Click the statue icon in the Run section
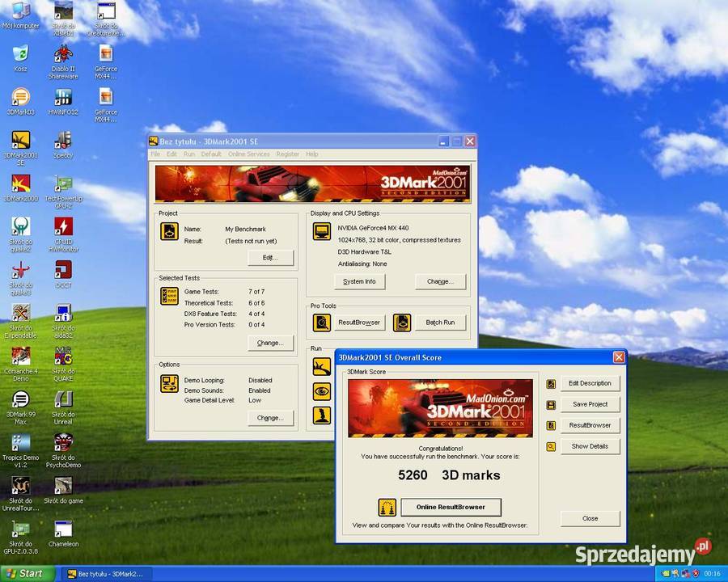The width and height of the screenshot is (728, 582). point(321,415)
